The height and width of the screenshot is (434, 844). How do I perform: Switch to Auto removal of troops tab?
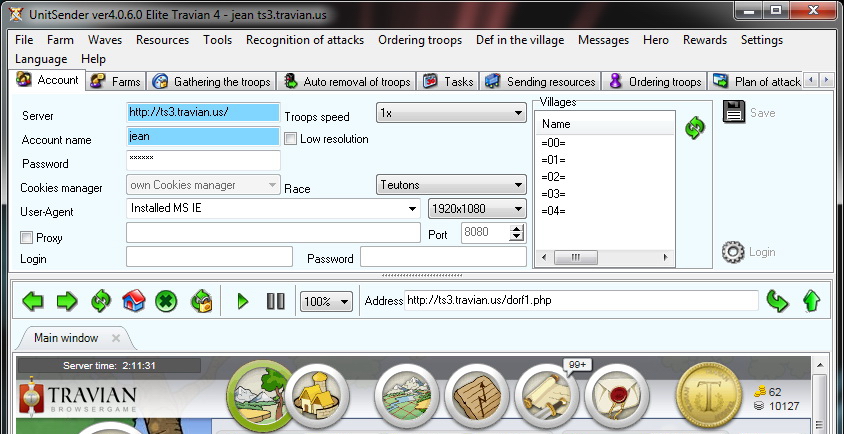347,81
